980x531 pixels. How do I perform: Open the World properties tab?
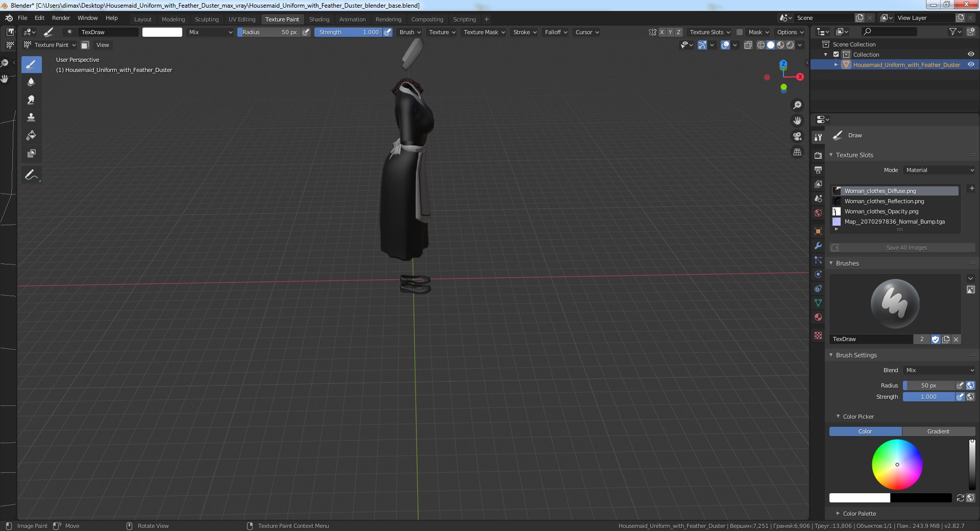[818, 213]
